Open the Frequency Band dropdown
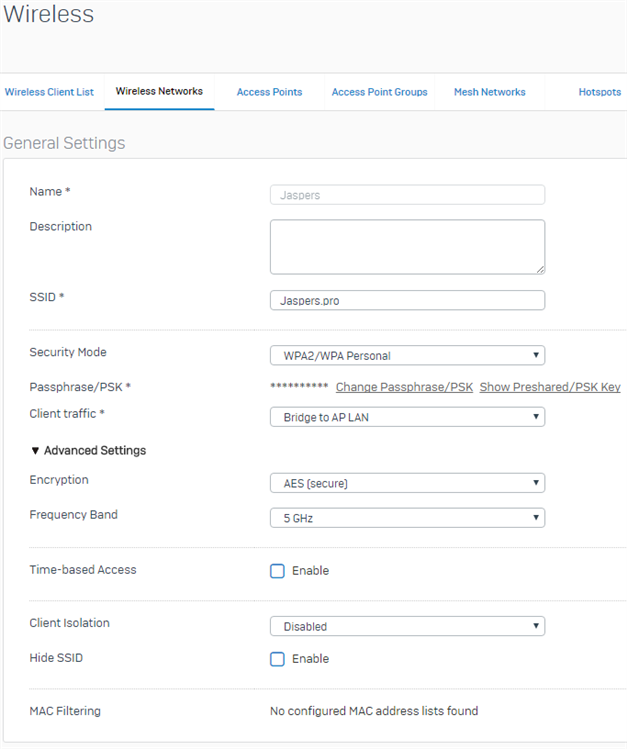This screenshot has height=749, width=627. click(x=407, y=518)
